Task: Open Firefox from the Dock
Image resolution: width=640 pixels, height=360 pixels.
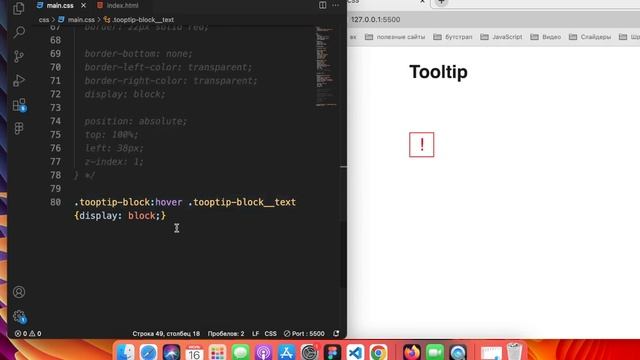Action: (x=412, y=352)
